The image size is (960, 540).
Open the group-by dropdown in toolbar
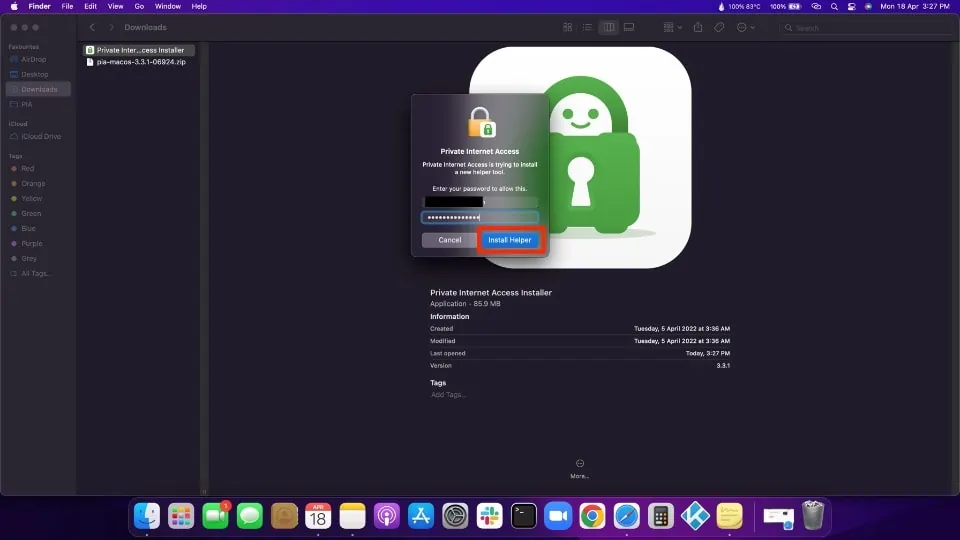click(672, 28)
